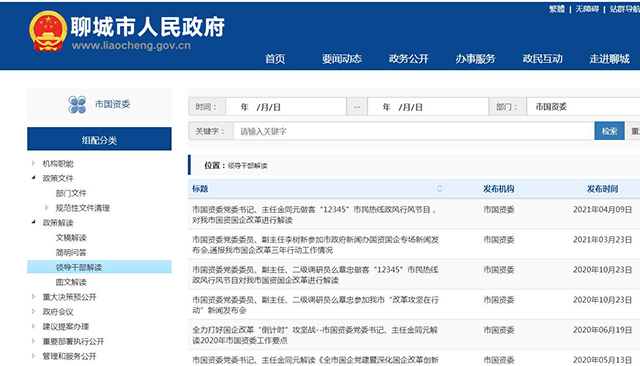Expand the 机构职能 tree node
Image resolution: width=640 pixels, height=366 pixels.
(x=33, y=163)
